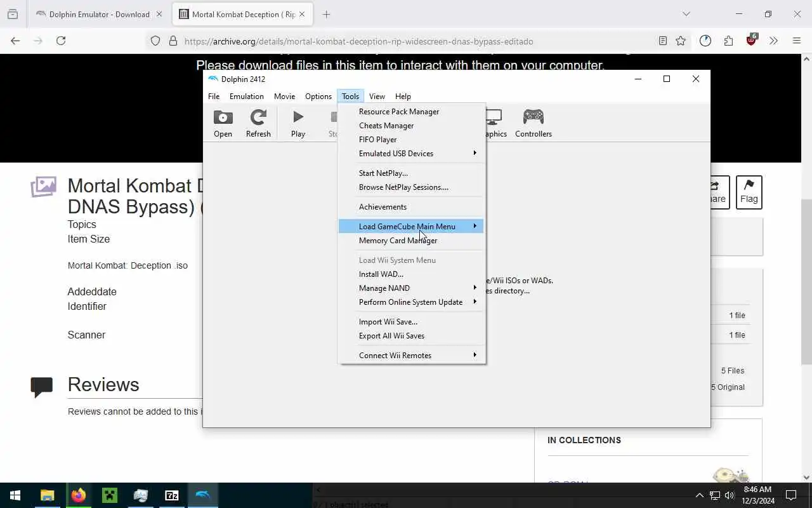The width and height of the screenshot is (812, 508).
Task: Open the Windows notification center icon
Action: pos(791,495)
